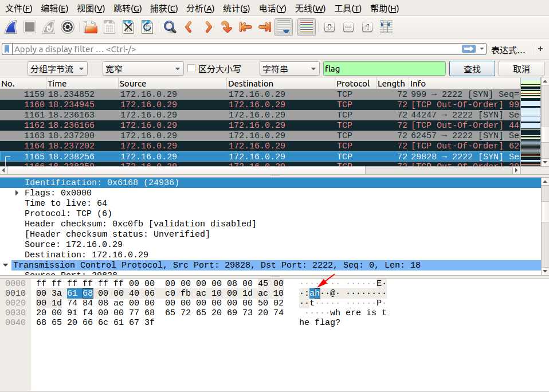Click the display filter input field
The width and height of the screenshot is (549, 392).
(x=236, y=49)
